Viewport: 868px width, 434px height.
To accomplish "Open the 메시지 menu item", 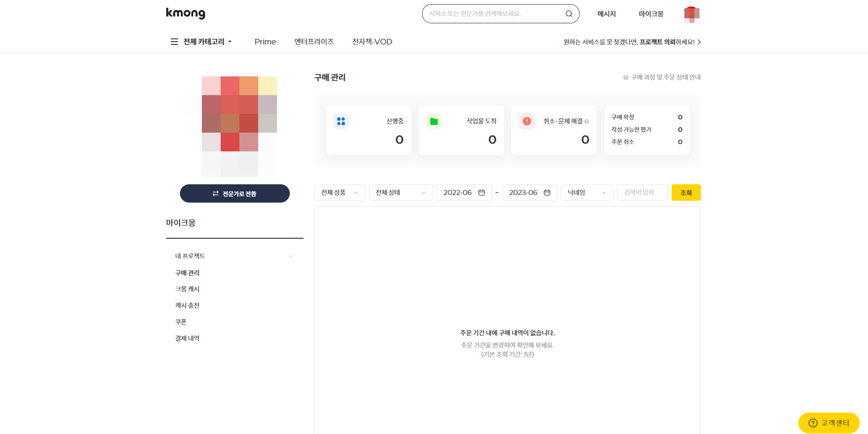I will coord(606,14).
